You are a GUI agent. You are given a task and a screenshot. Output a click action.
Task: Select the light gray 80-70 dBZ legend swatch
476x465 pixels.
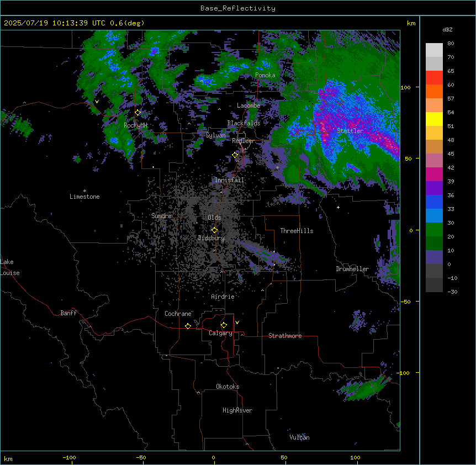[434, 50]
